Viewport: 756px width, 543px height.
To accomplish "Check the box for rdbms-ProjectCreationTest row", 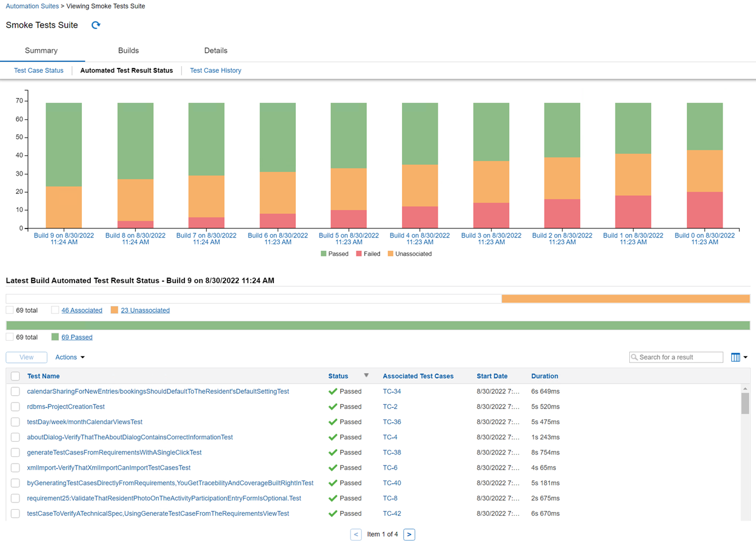I will coord(15,407).
